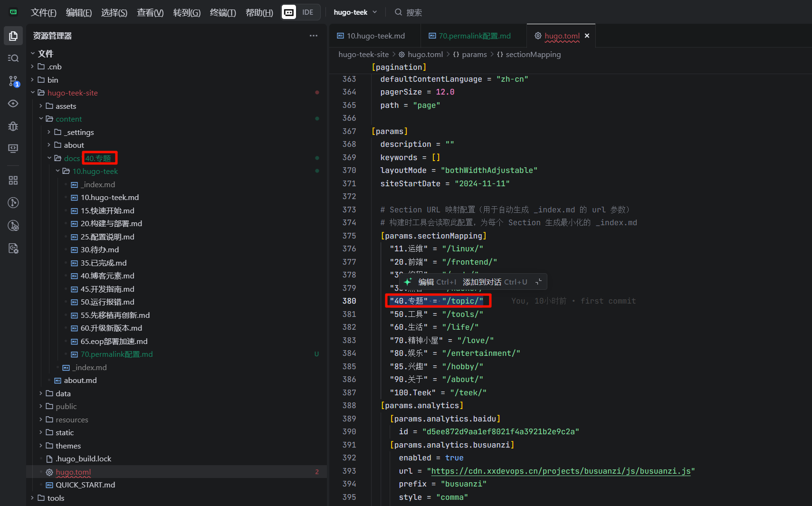Click the AI sparkle icon in inline toolbar

[x=408, y=282]
